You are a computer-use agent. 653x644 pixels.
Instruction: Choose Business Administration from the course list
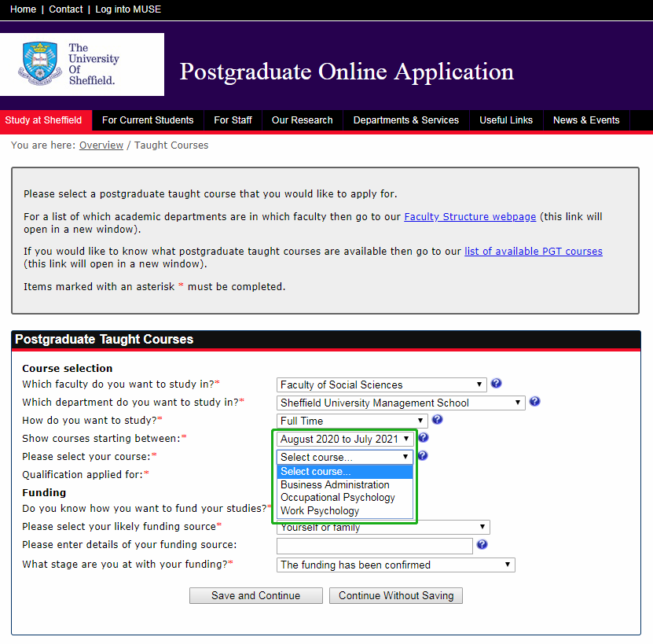point(345,485)
